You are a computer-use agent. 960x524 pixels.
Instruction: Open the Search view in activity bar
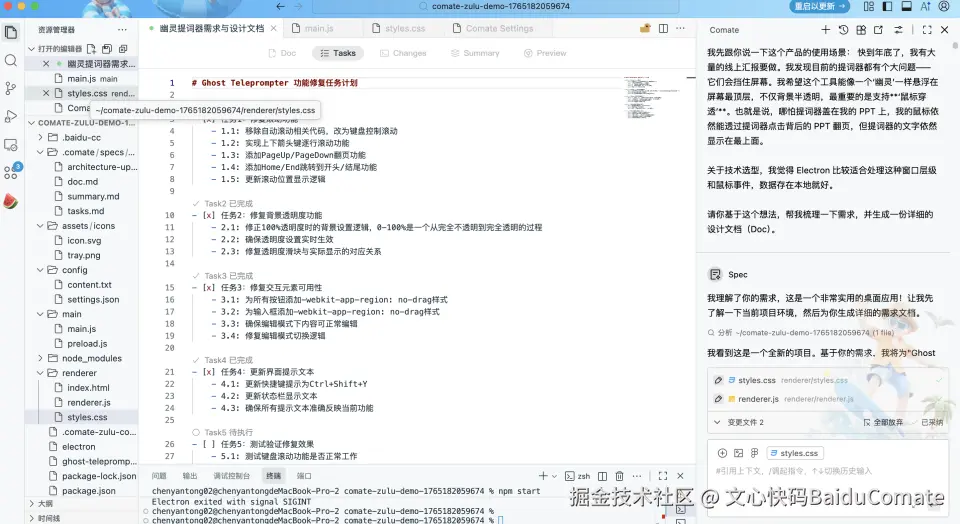pos(11,61)
